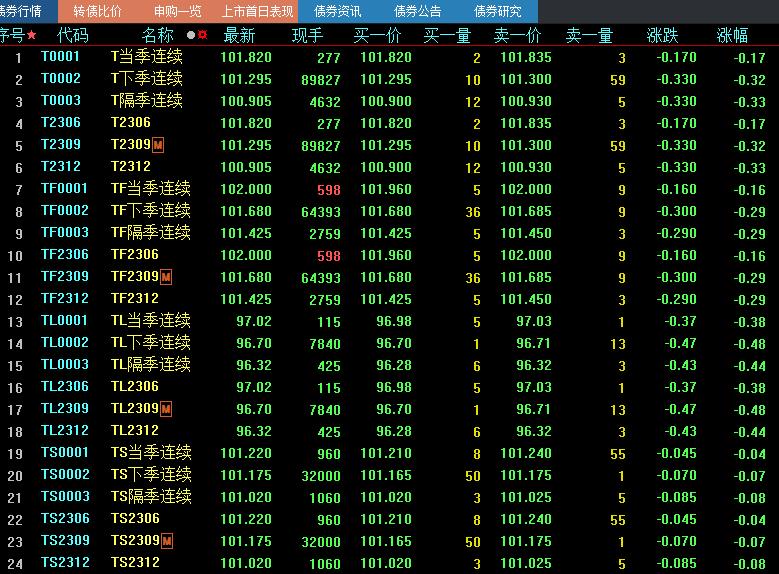Sort by the 最新 column header
This screenshot has height=574, width=779.
point(239,35)
